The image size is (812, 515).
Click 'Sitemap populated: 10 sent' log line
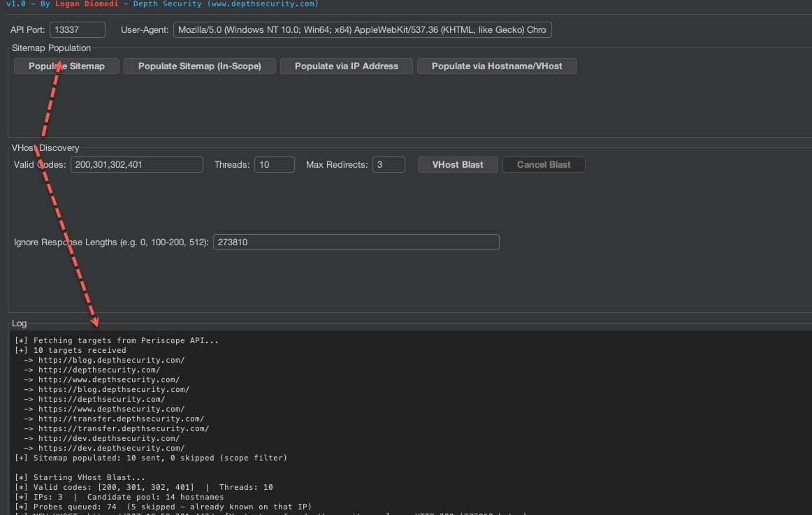click(x=151, y=458)
